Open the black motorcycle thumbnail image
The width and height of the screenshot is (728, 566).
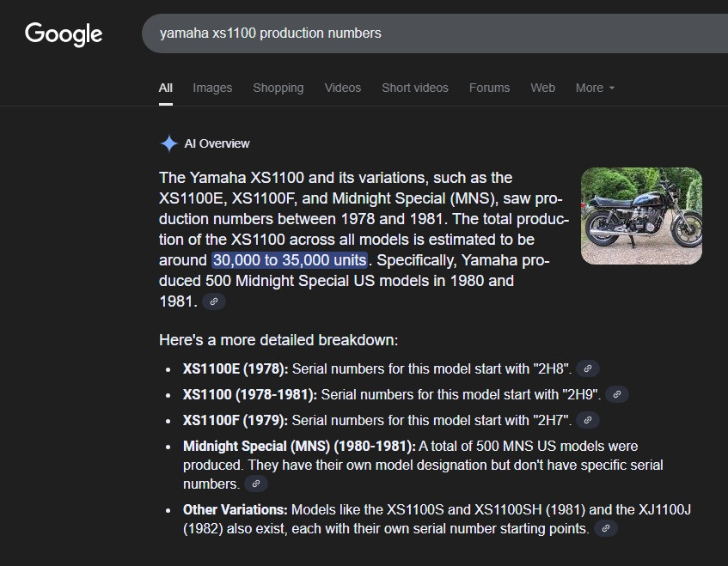pos(641,216)
